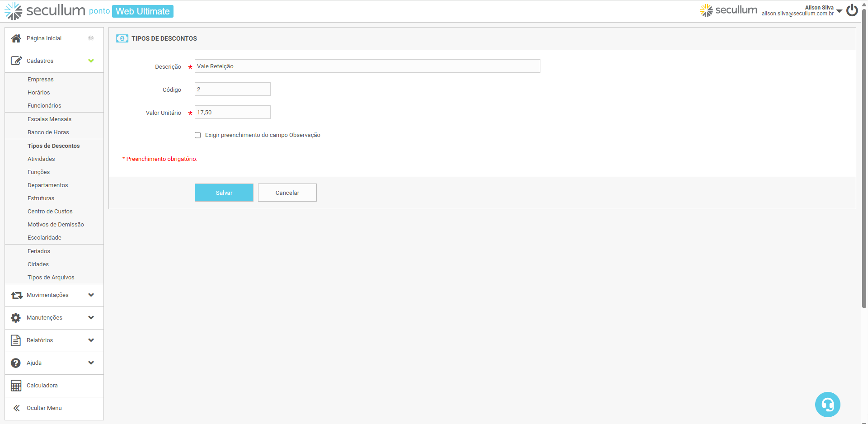Click the Movimentações arrows icon
This screenshot has width=868, height=424.
coord(17,295)
